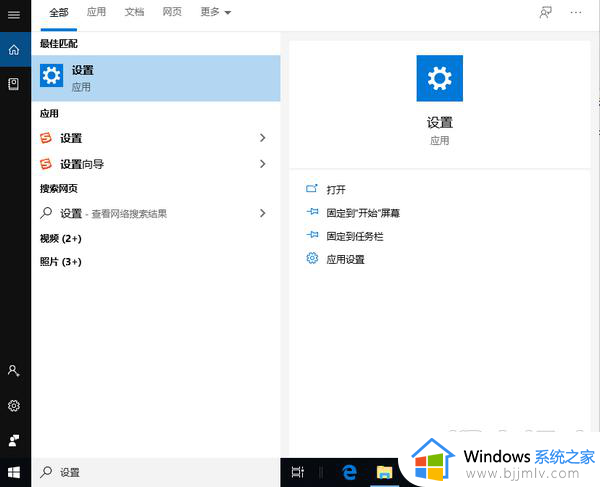Click 打开 to open Settings app
600x487 pixels.
(x=336, y=189)
